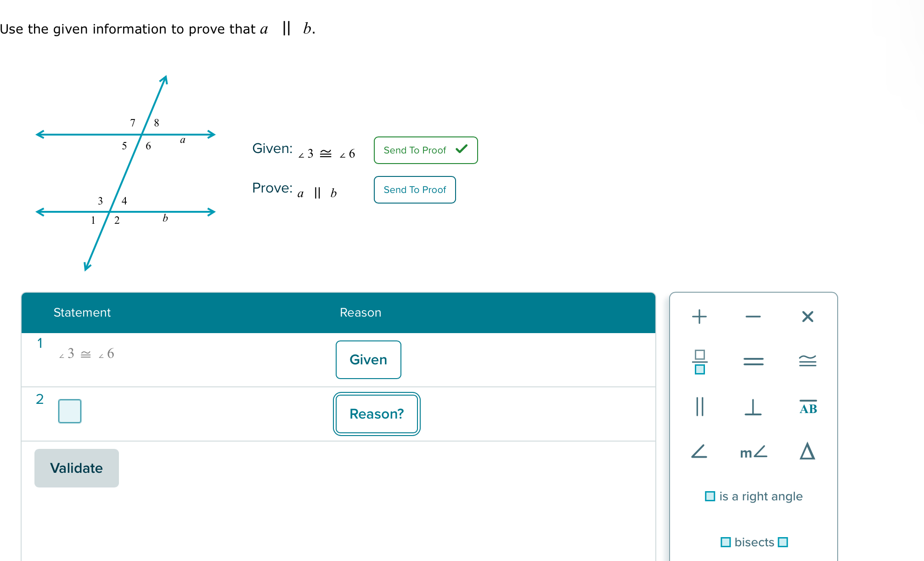
Task: Select the congruent symbol
Action: pos(808,360)
